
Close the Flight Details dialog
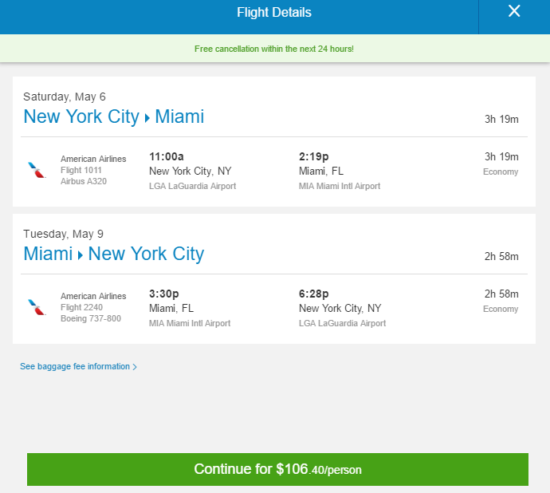coord(514,12)
